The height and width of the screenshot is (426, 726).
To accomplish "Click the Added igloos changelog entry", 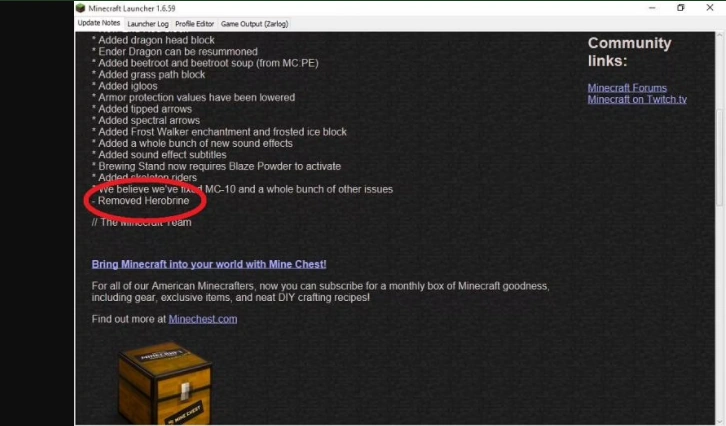I will [x=125, y=86].
